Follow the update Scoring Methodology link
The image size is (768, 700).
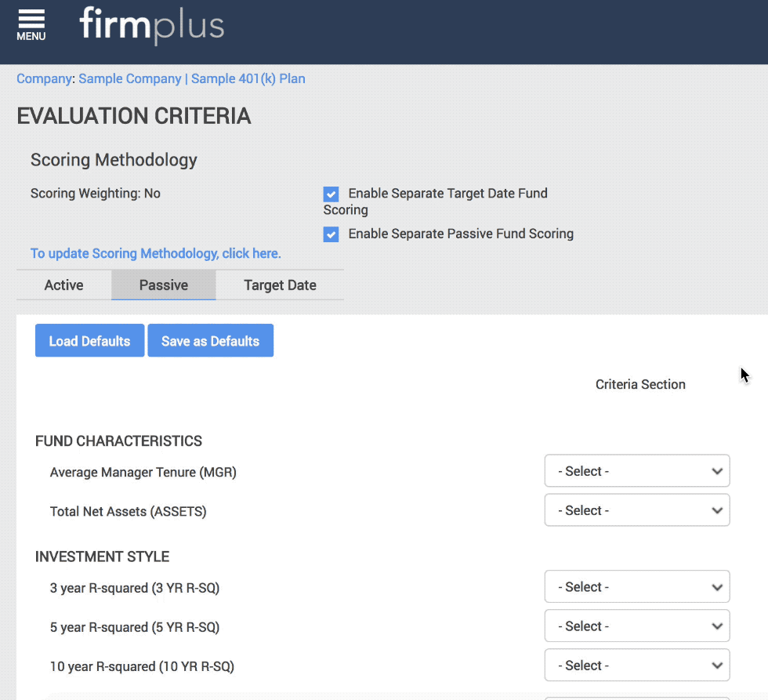pyautogui.click(x=156, y=253)
